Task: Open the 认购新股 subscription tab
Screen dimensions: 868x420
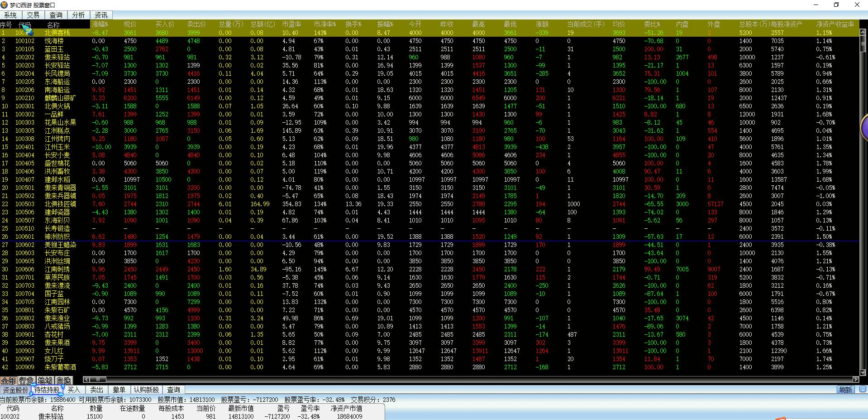Action: pos(146,390)
